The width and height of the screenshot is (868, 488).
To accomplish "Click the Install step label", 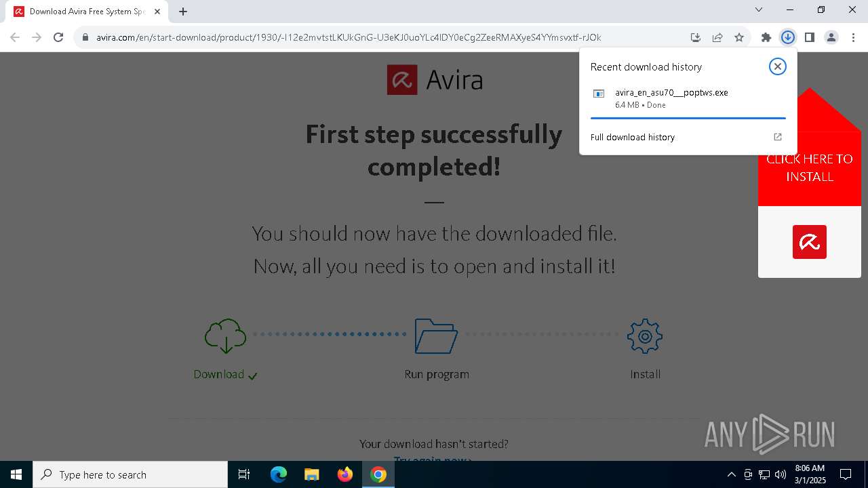I will tap(645, 374).
